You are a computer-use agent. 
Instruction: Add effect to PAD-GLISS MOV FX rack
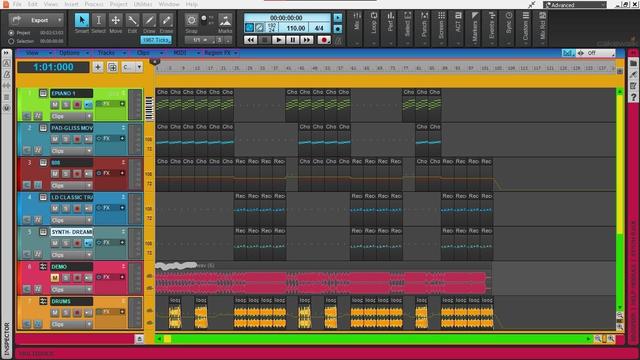click(122, 138)
